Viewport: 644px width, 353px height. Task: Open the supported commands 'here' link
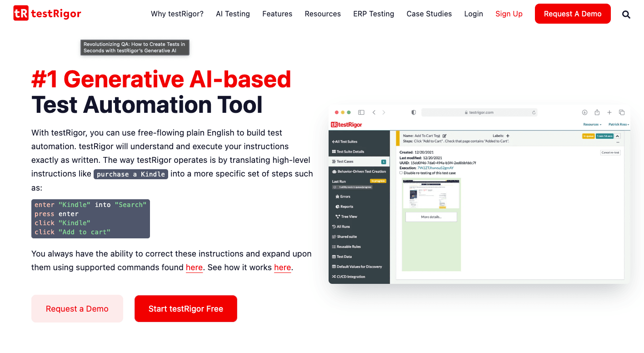194,267
